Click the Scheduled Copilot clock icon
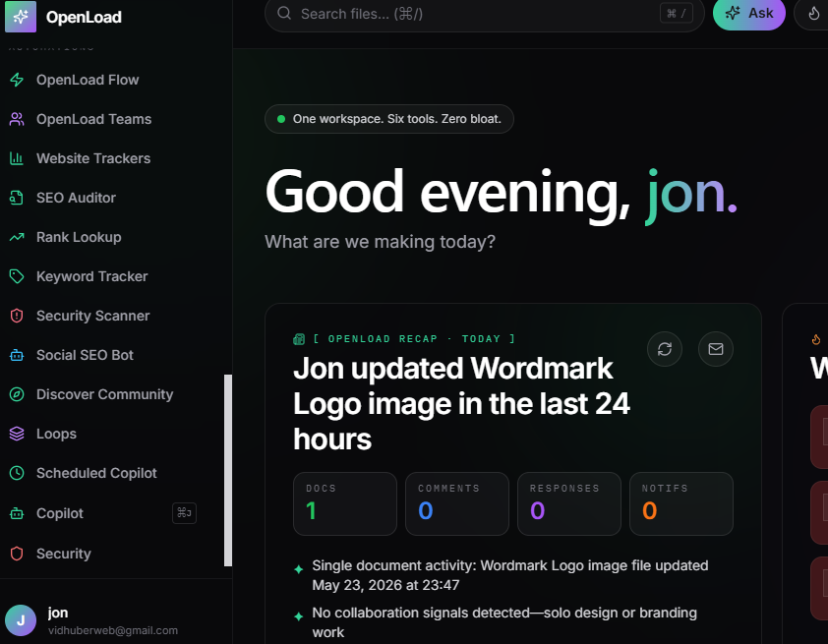 [17, 473]
